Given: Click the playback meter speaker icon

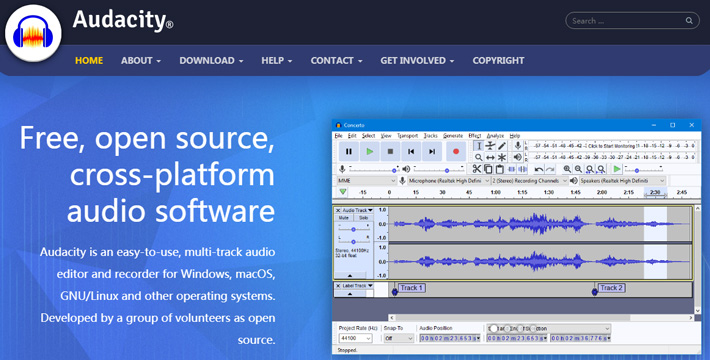Looking at the screenshot, I should [518, 157].
